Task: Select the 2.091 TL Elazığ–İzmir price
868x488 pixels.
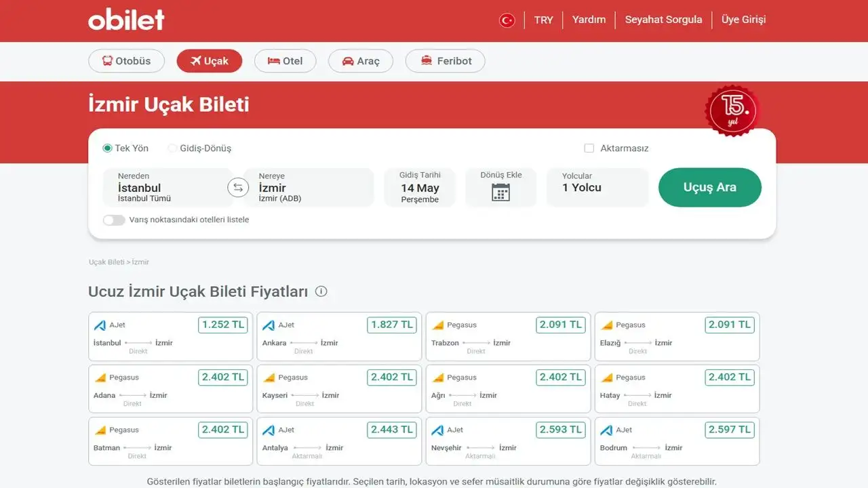Action: point(730,325)
